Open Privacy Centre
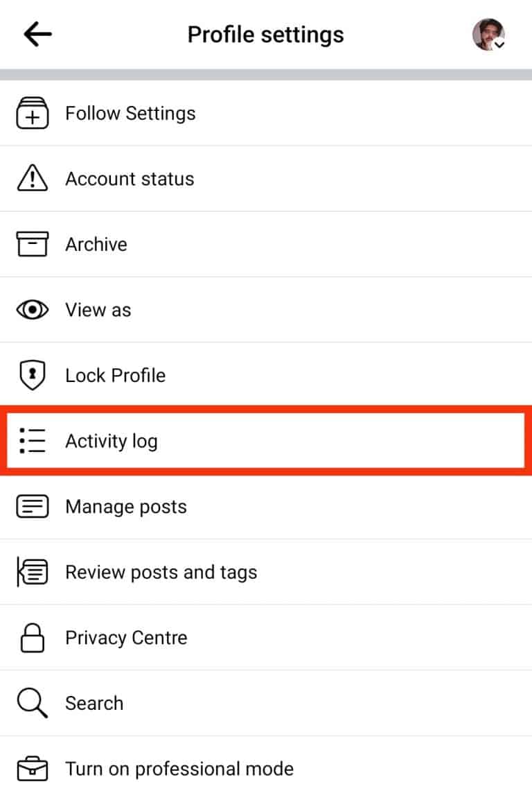 pos(126,638)
